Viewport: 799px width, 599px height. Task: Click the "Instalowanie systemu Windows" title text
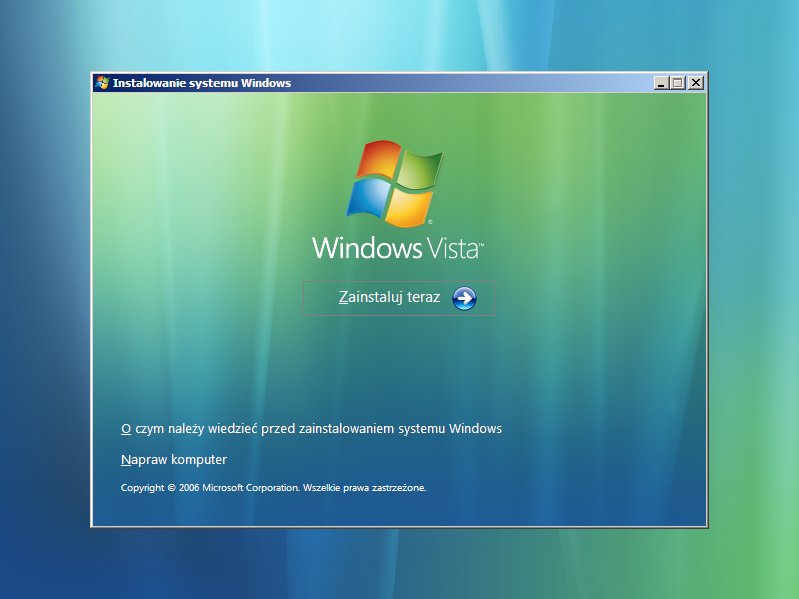(x=202, y=83)
